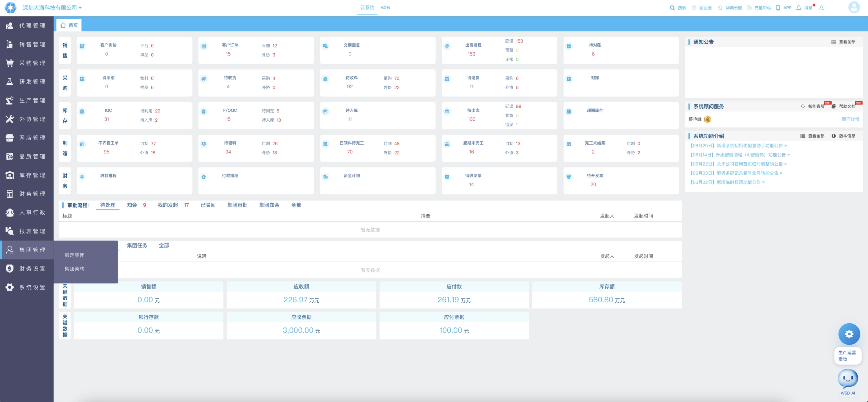Select 集团架构 submenu entry
Viewport: 868px width, 402px height.
pyautogui.click(x=75, y=269)
